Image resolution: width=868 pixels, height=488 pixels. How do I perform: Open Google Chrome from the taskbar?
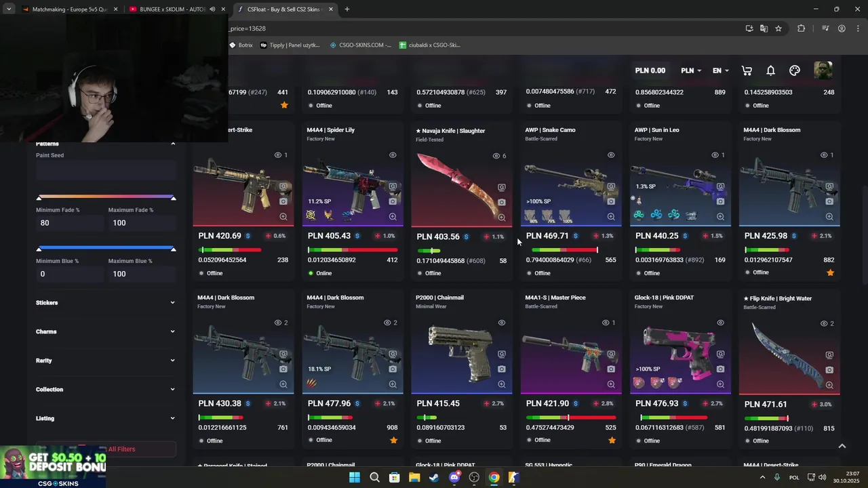click(x=494, y=477)
